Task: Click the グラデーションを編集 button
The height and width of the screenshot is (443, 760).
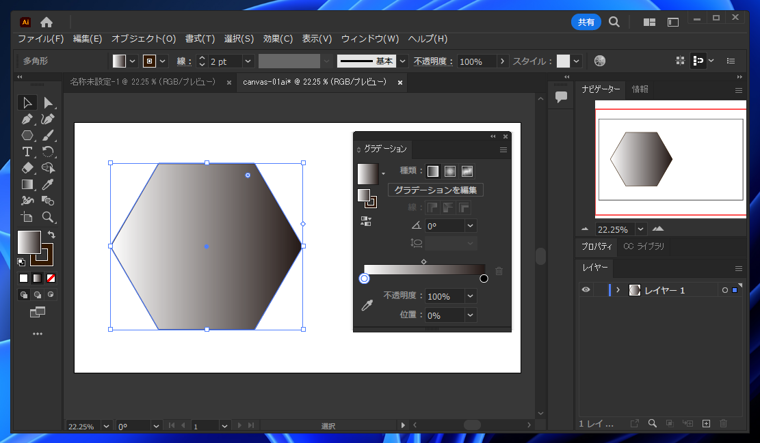Action: tap(435, 189)
